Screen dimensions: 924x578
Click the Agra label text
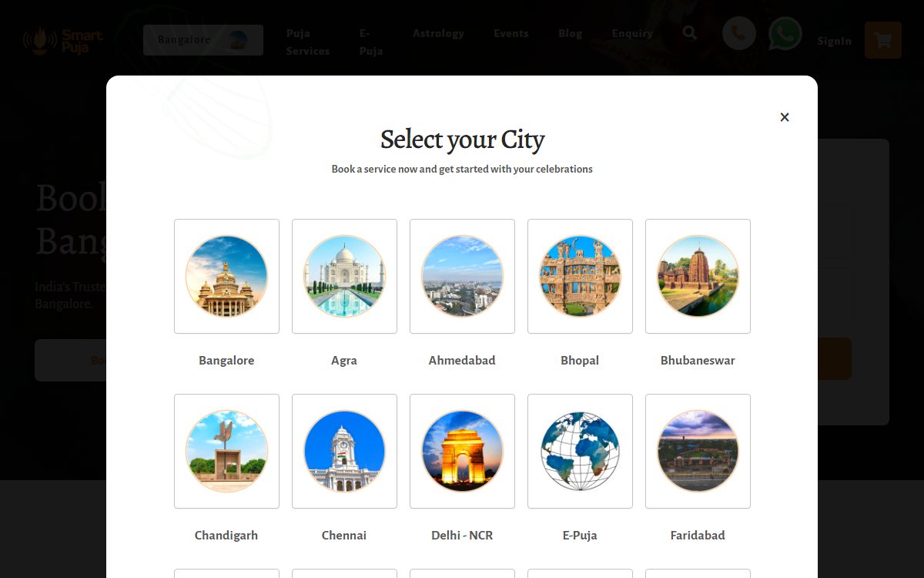tap(344, 361)
